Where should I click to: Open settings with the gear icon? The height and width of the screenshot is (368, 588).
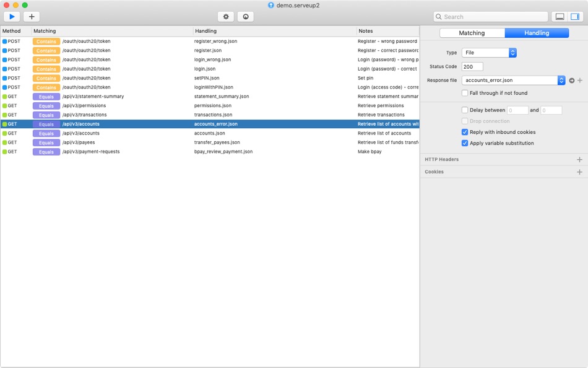tap(226, 17)
